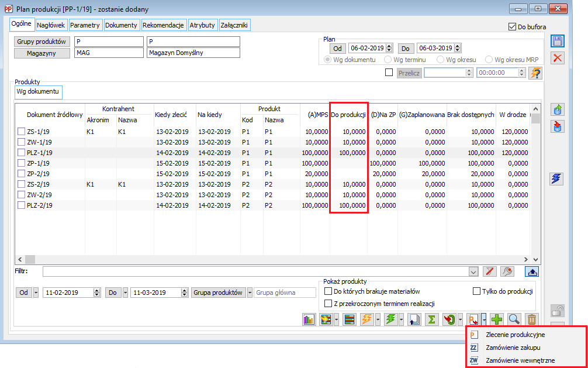Enable Tylko do produkcji checkbox
The height and width of the screenshot is (368, 588).
[x=477, y=291]
